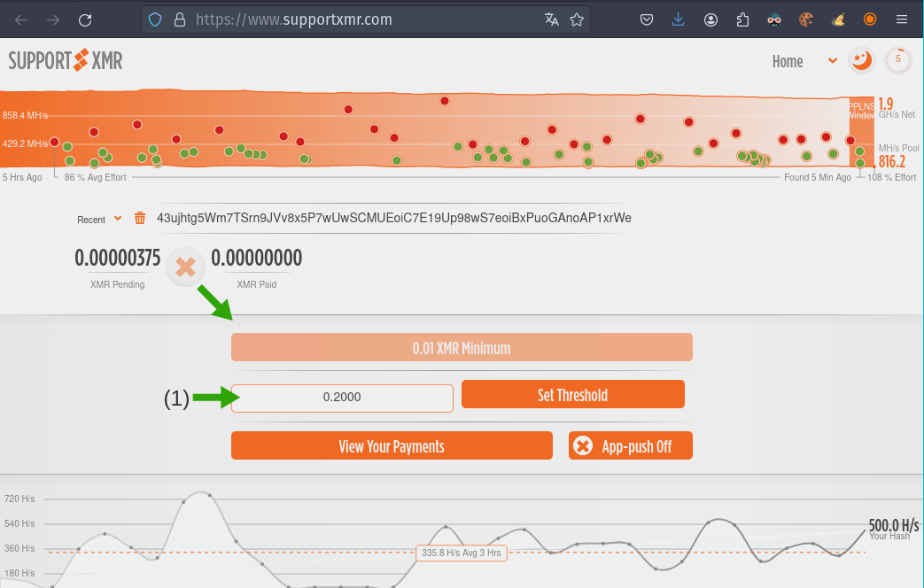Click the 1.9 GH/s Net value

pos(886,104)
